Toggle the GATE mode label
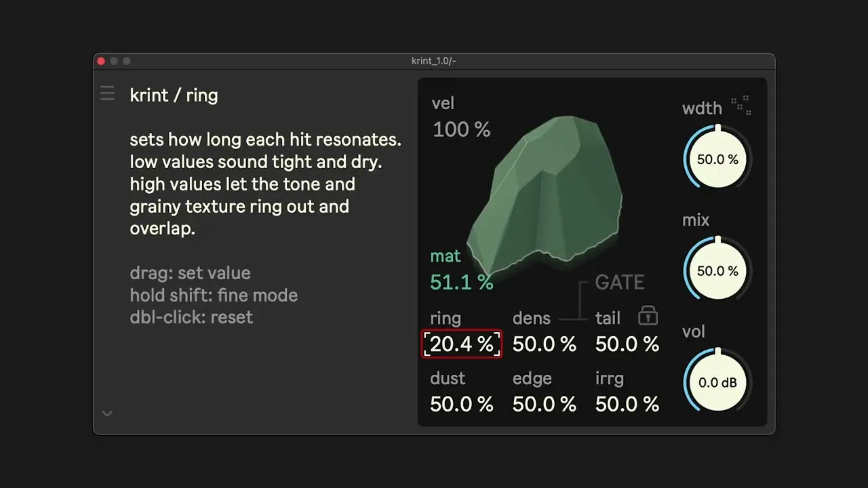Screen dimensions: 868x488 click(620, 282)
